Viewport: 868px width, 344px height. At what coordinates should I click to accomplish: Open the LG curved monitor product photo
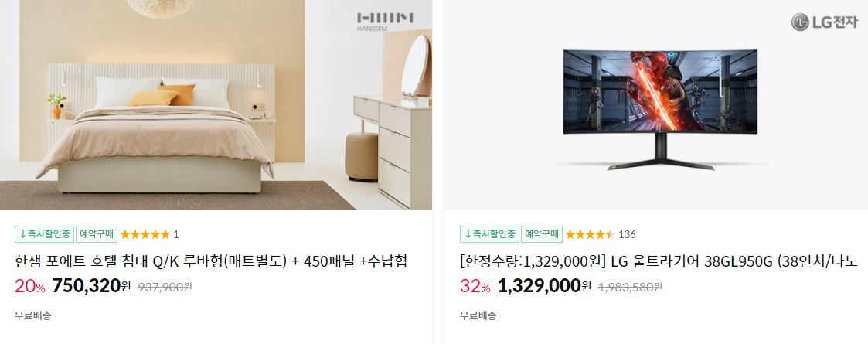pyautogui.click(x=656, y=105)
